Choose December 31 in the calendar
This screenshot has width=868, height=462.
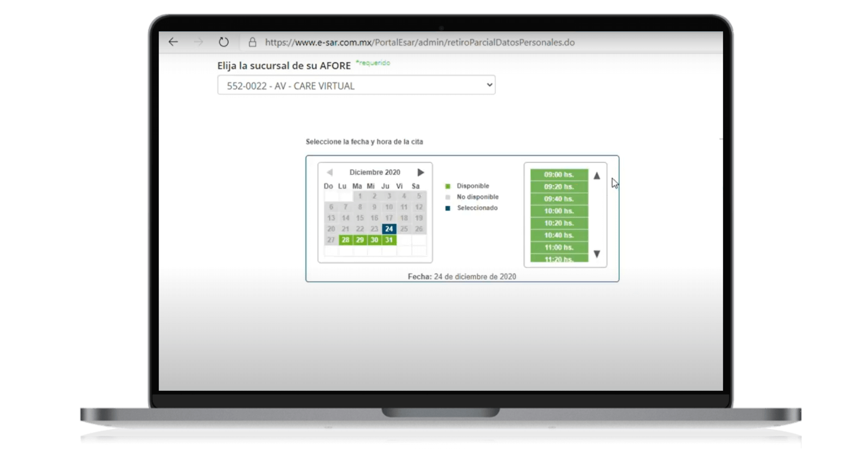[x=389, y=240]
